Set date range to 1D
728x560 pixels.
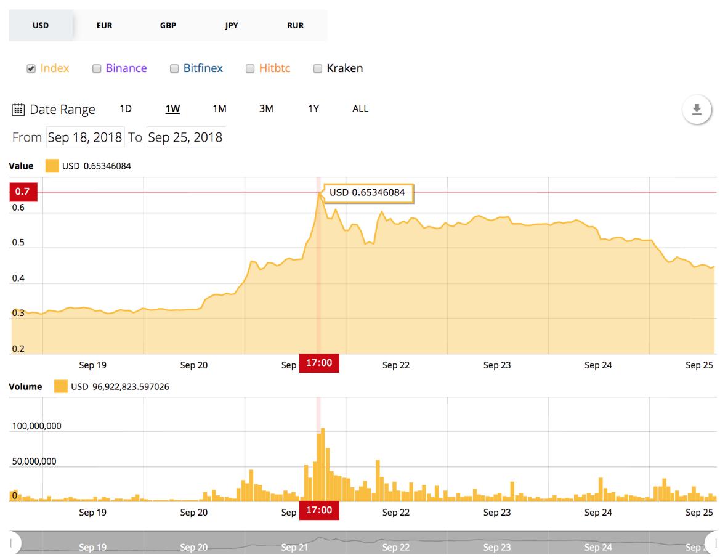pos(126,109)
